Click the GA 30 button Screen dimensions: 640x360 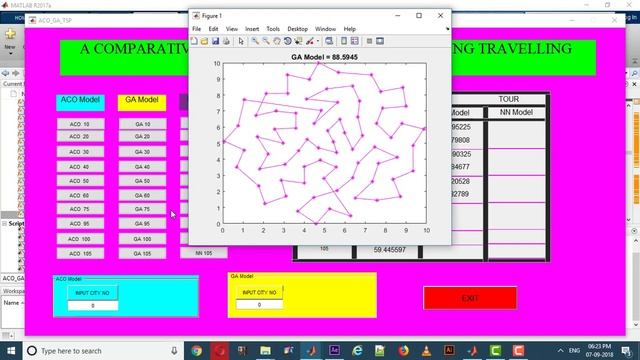(x=142, y=151)
